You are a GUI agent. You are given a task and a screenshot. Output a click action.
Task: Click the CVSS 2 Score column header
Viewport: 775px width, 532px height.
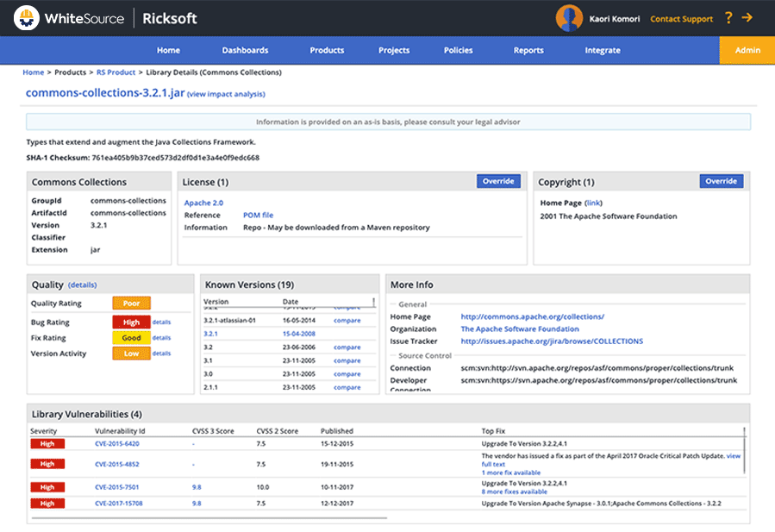(x=278, y=431)
